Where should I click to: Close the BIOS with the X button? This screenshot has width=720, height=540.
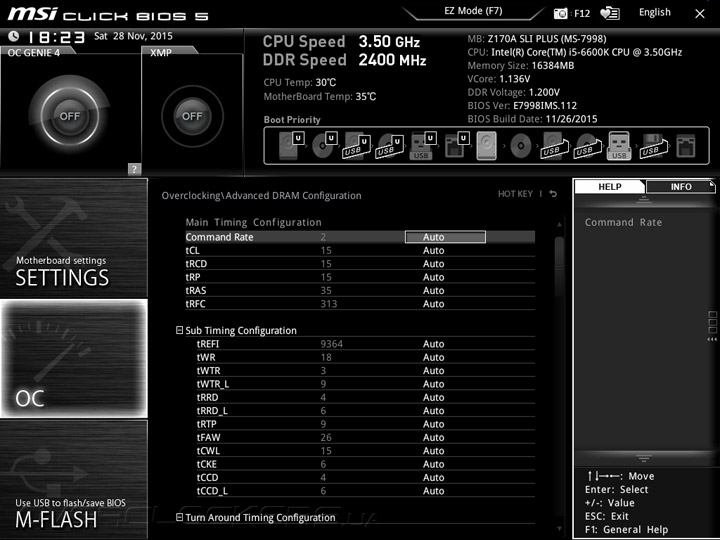click(700, 14)
